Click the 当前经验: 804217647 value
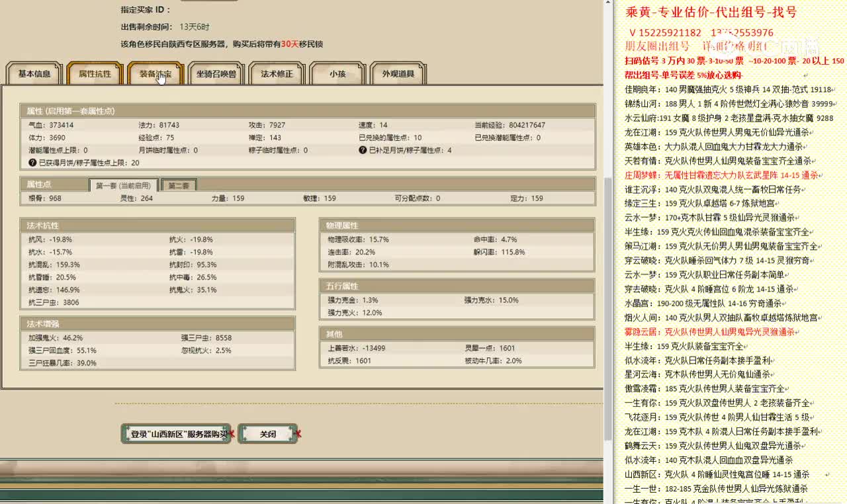The width and height of the screenshot is (847, 504). [510, 125]
